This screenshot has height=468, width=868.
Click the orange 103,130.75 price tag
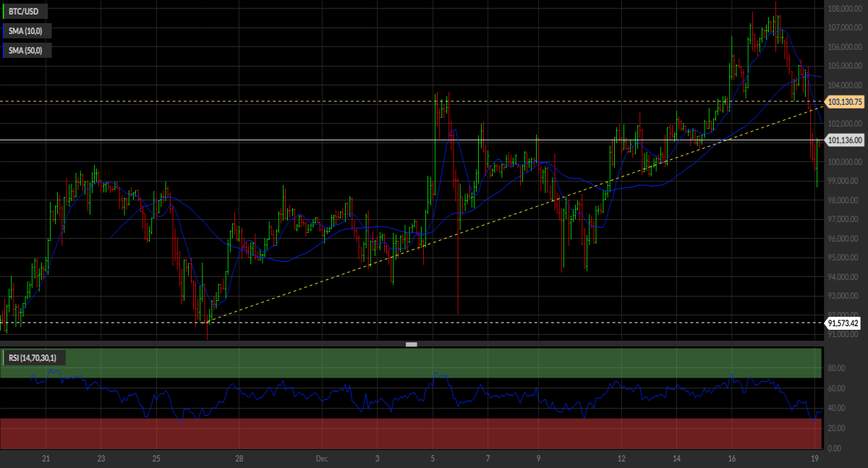pos(845,102)
